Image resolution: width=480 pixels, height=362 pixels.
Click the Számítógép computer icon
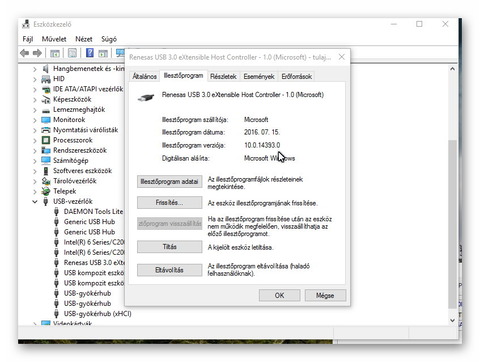coord(46,160)
